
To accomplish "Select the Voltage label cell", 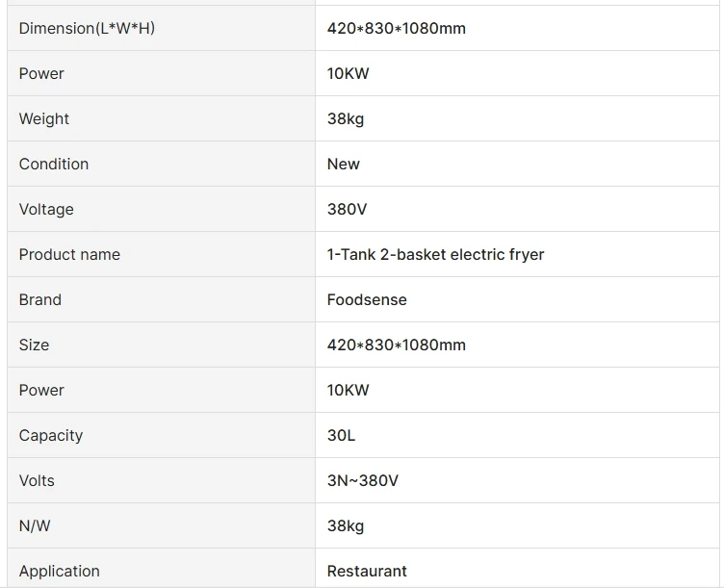I will click(46, 210).
